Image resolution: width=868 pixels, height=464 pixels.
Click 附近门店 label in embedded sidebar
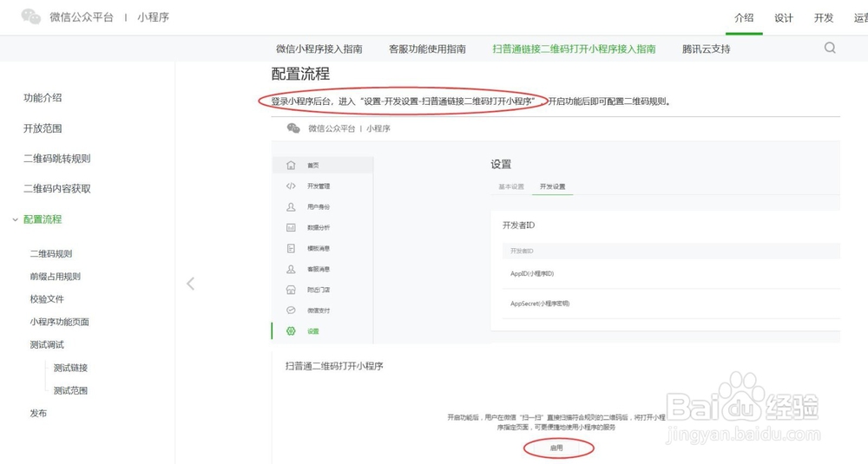(x=319, y=290)
